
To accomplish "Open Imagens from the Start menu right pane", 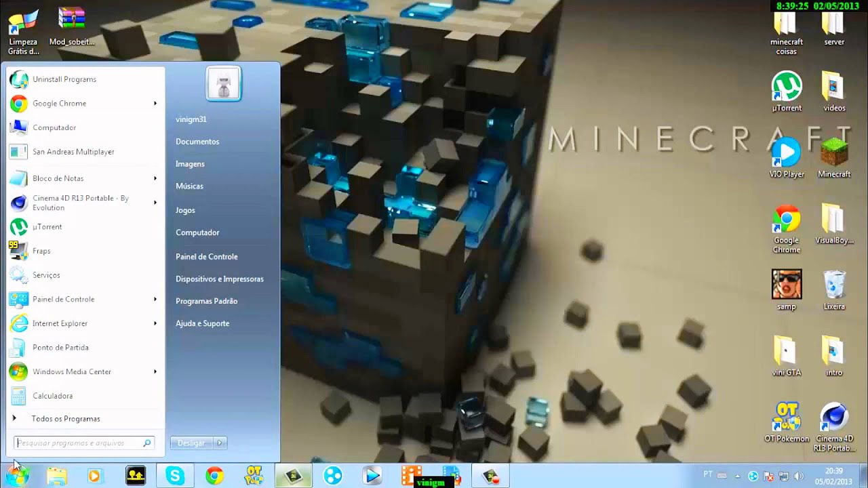I will [190, 164].
